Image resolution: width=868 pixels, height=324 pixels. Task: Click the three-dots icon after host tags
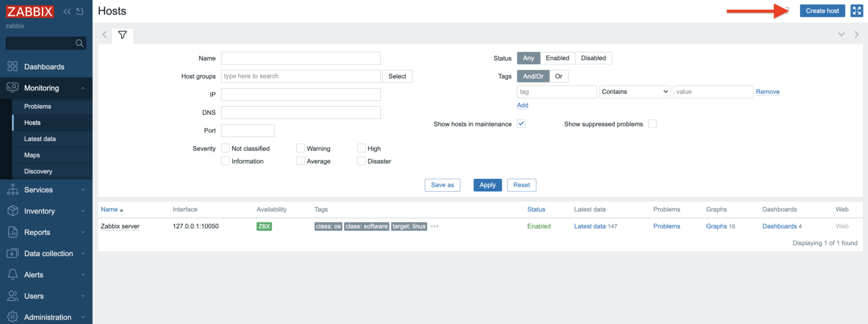435,226
